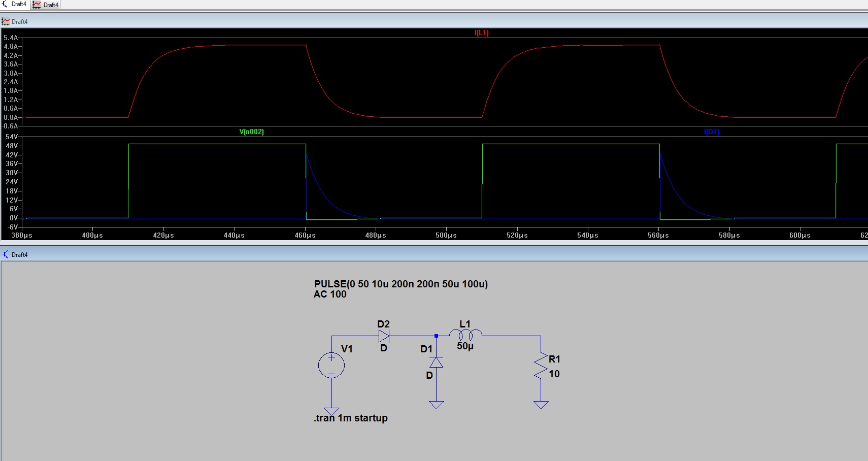Select the PULSE source definition text
This screenshot has width=868, height=461.
click(x=400, y=284)
